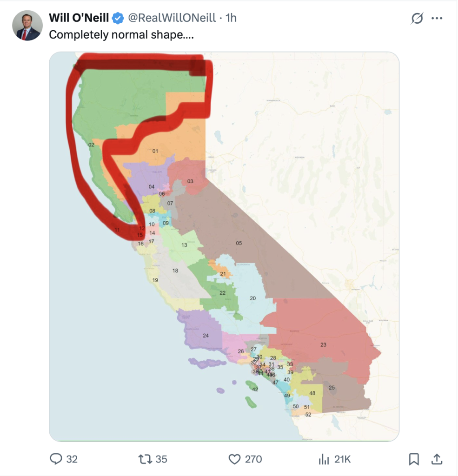The image size is (458, 476).
Task: Click the 1h timestamp link
Action: pyautogui.click(x=231, y=18)
